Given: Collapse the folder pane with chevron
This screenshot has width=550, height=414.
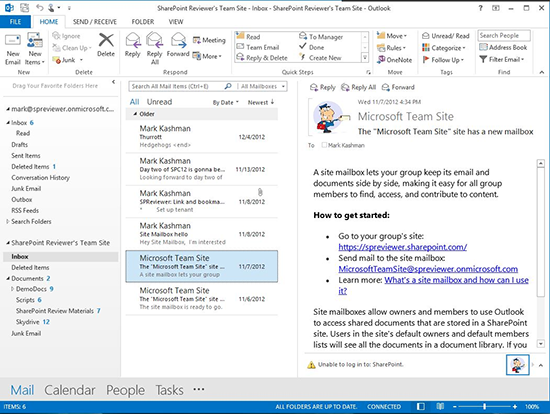Looking at the screenshot, I should (x=113, y=82).
